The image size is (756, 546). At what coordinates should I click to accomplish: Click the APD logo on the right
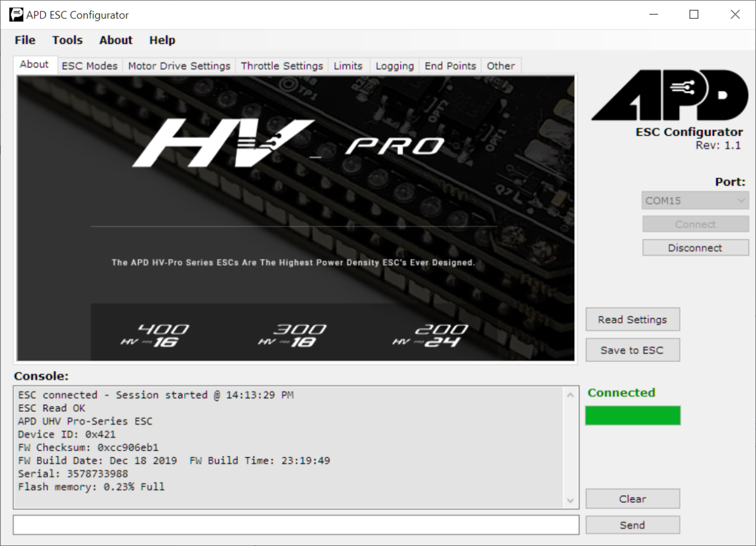pos(670,95)
